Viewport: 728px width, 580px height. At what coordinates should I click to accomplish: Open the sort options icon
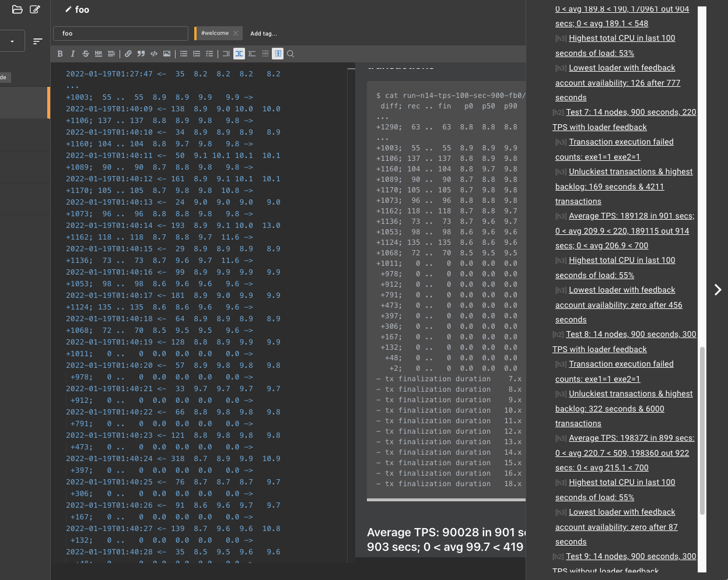tap(38, 41)
